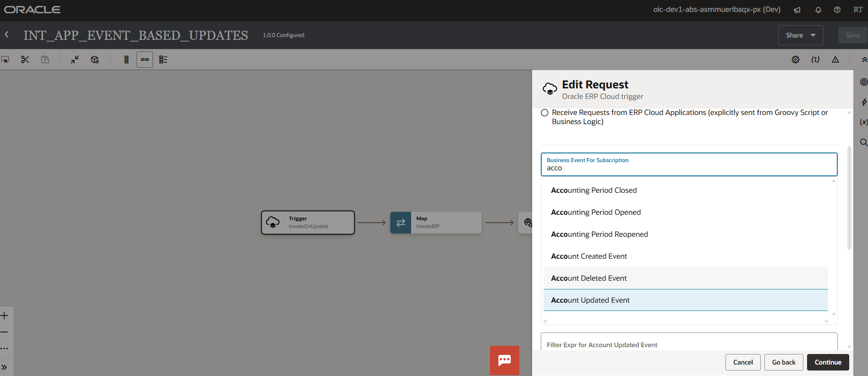The image size is (868, 376).
Task: Click the Save button
Action: 852,35
